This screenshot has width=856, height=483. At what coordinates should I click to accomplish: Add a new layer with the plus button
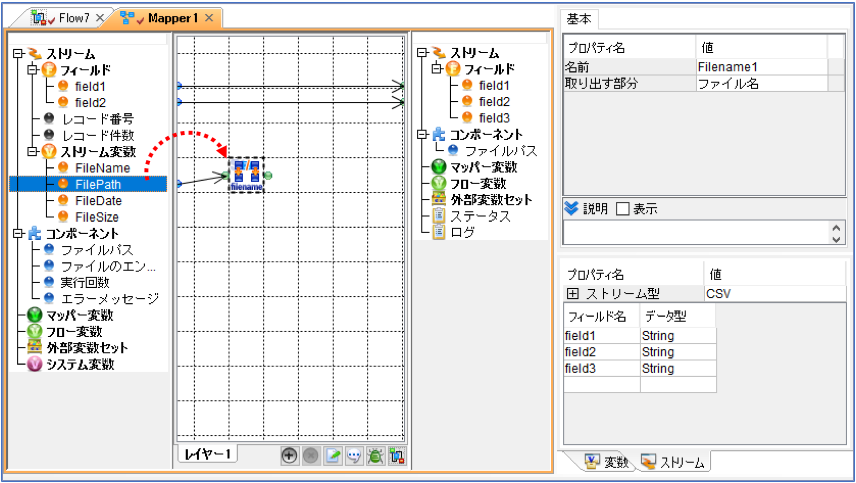pyautogui.click(x=289, y=455)
